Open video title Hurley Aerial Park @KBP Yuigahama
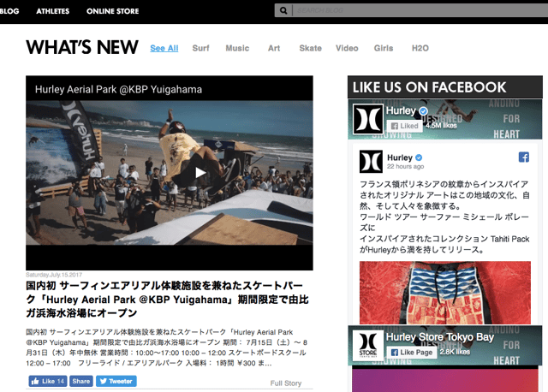This screenshot has width=548, height=392. (118, 89)
